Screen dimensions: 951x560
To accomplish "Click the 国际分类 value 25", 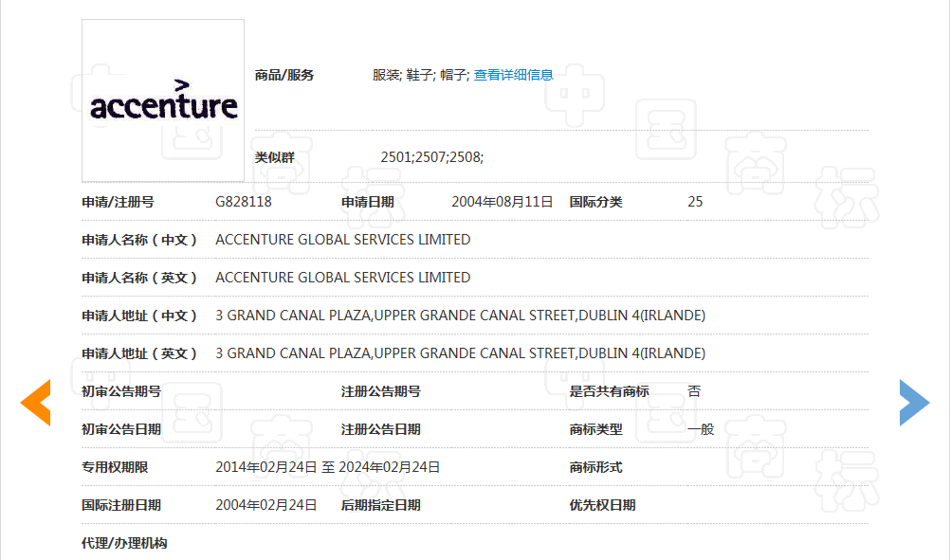I will click(x=695, y=202).
